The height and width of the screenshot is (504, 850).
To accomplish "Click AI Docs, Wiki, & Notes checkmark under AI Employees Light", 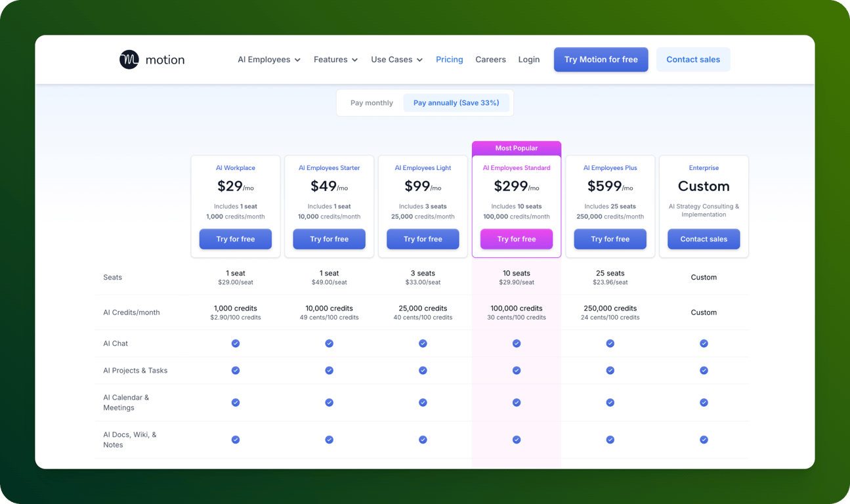I will (x=423, y=440).
